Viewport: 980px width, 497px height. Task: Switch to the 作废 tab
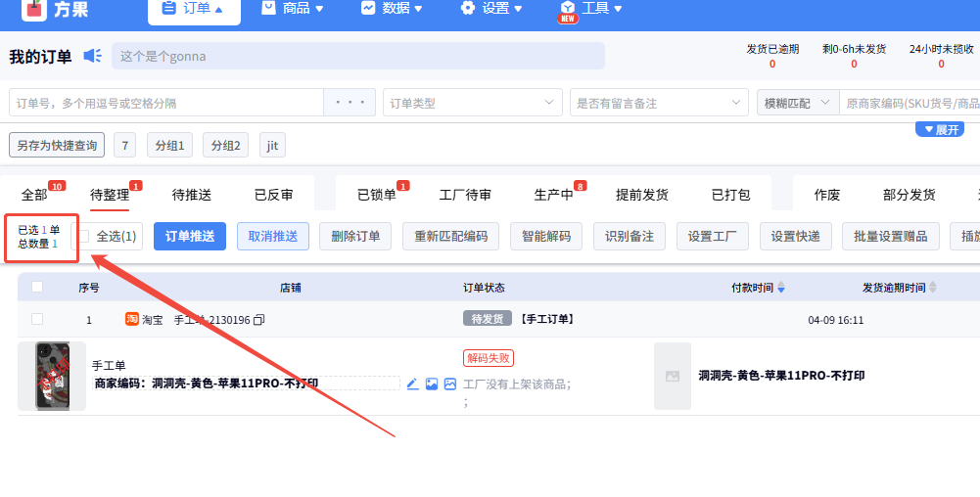click(x=827, y=195)
